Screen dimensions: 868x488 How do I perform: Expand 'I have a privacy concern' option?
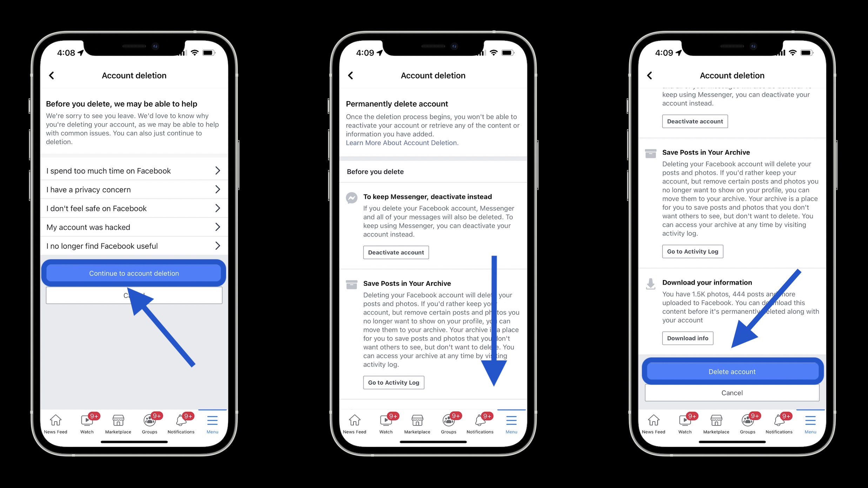coord(134,189)
